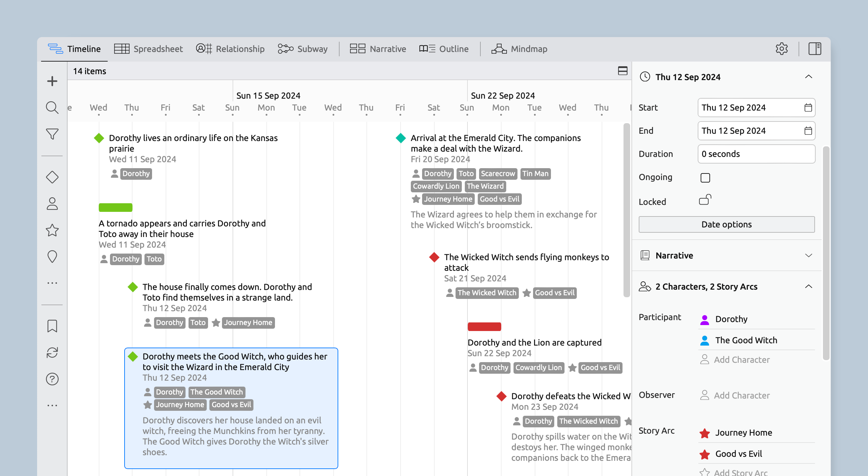
Task: Open the story arcs star icon in sidebar
Action: [52, 230]
